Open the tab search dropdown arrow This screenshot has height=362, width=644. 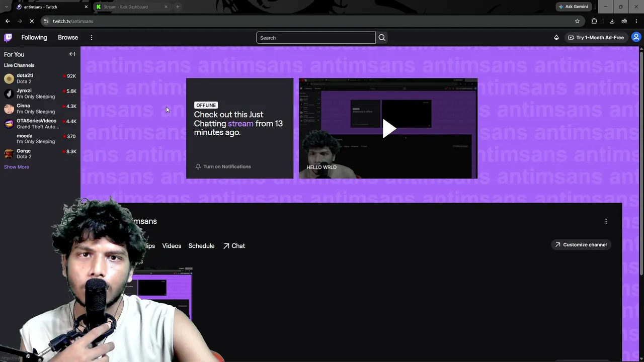tap(6, 7)
